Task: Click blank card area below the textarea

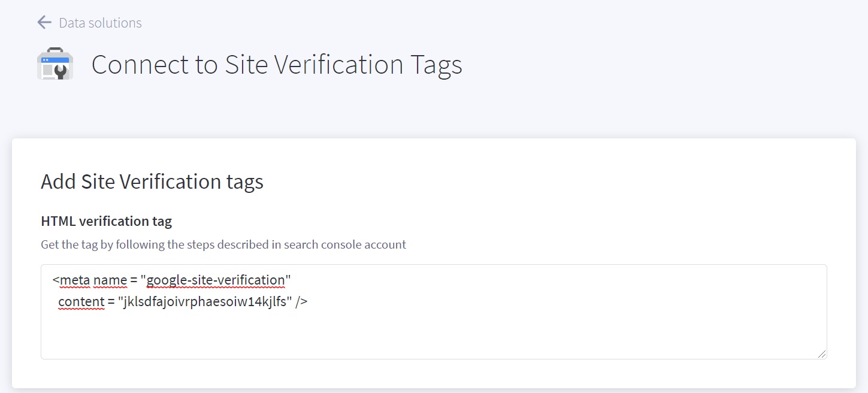Action: (x=434, y=373)
